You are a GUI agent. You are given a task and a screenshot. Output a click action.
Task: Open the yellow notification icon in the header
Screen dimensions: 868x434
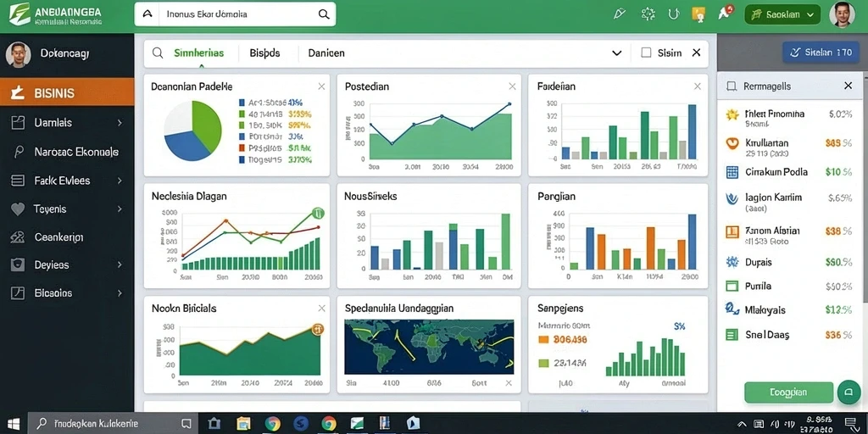pos(698,14)
